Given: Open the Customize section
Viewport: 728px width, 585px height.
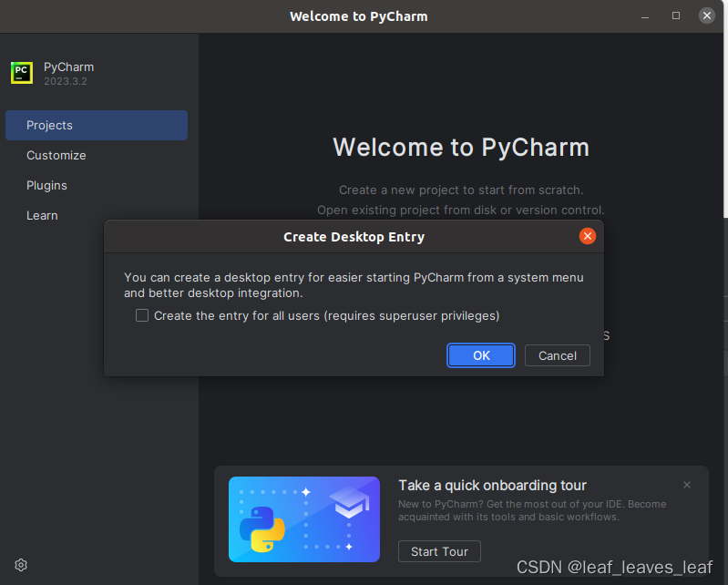Looking at the screenshot, I should pyautogui.click(x=97, y=156).
